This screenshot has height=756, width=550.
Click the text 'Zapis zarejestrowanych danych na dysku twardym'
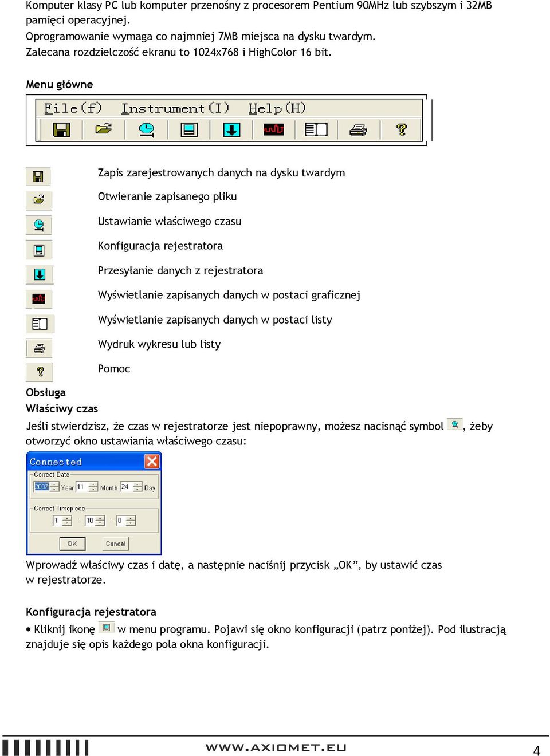point(221,173)
